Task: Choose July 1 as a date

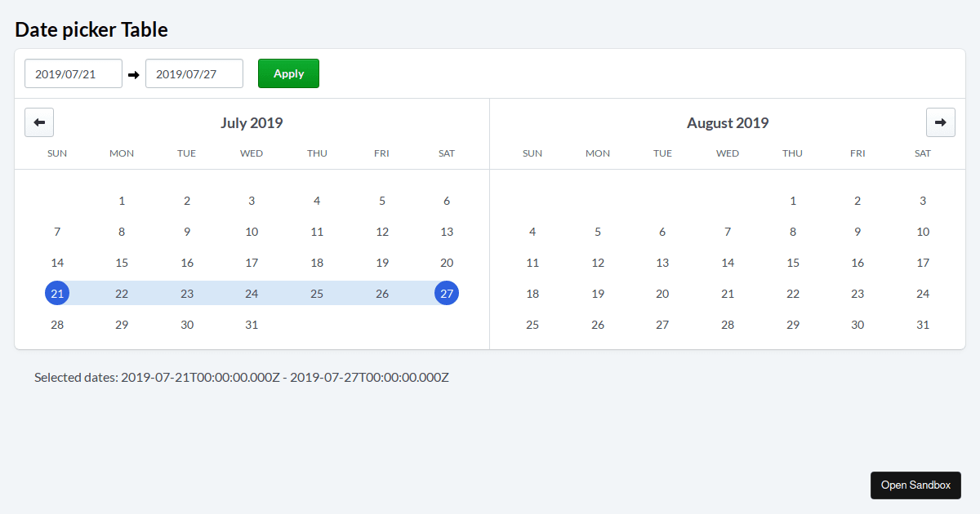Action: (x=122, y=200)
